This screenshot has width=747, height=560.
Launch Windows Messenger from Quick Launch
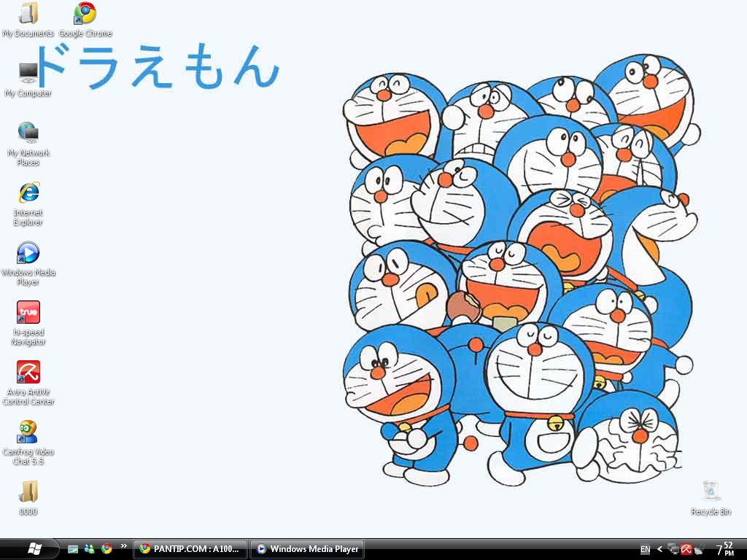[89, 549]
